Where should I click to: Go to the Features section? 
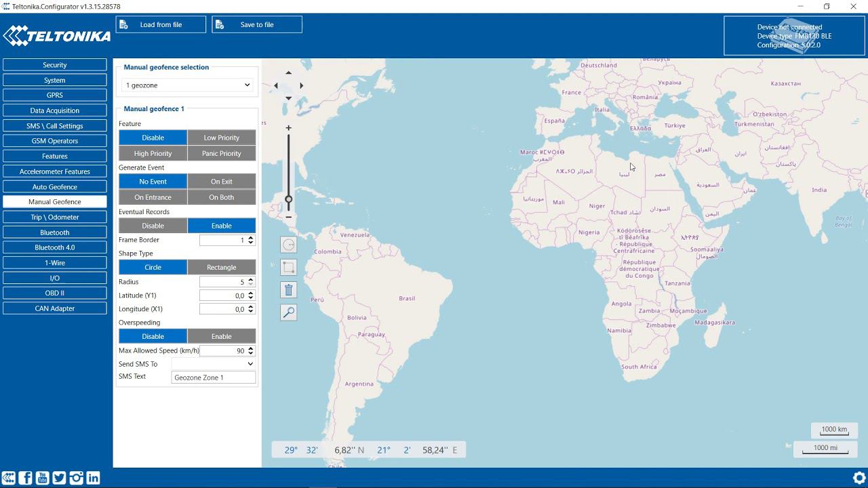tap(55, 156)
